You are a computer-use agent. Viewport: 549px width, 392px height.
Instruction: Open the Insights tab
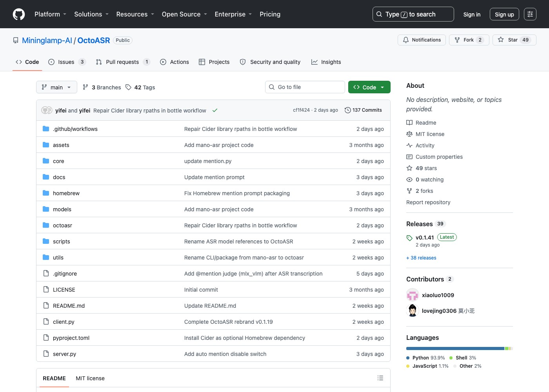326,62
